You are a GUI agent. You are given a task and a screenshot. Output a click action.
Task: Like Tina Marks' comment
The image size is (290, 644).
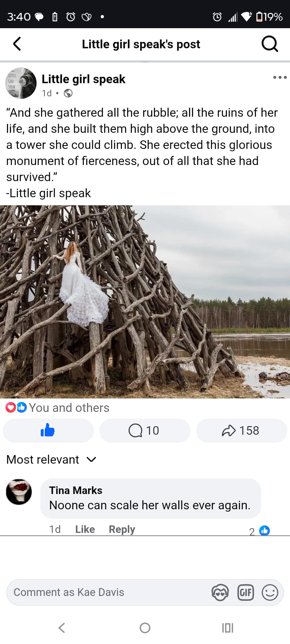point(85,529)
